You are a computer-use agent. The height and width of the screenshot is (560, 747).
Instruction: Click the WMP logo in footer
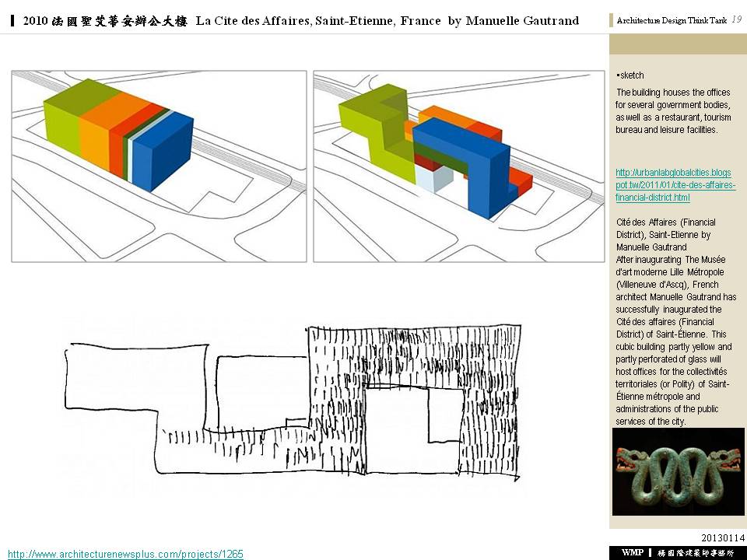631,552
